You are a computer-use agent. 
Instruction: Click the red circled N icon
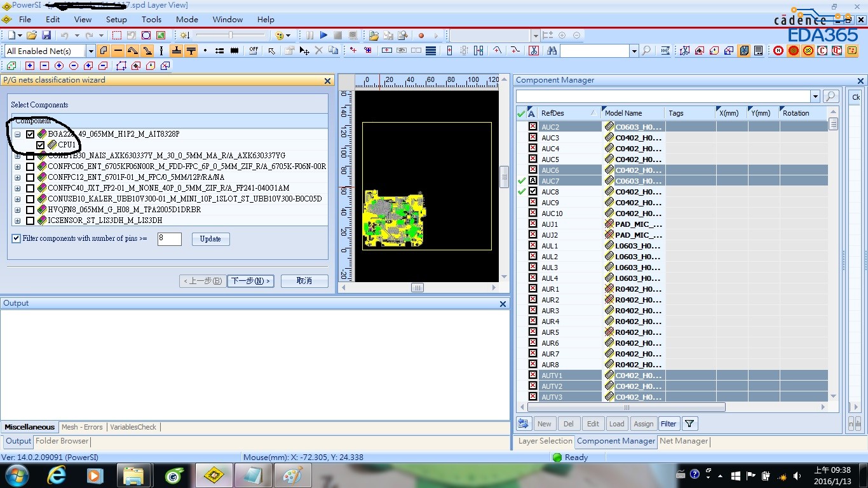tap(778, 51)
